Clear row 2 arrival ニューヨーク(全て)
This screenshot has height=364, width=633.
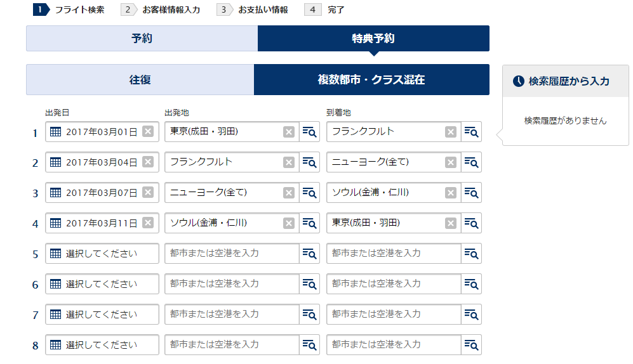[x=451, y=162]
